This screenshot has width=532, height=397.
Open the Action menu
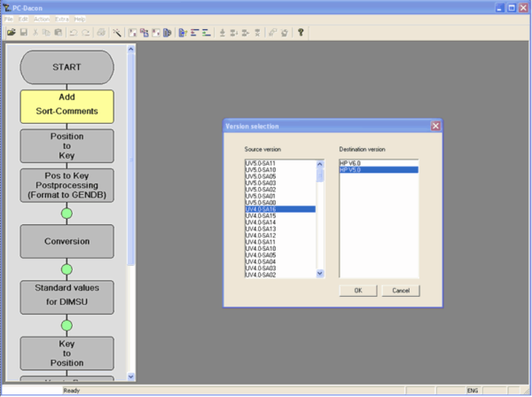pos(42,19)
